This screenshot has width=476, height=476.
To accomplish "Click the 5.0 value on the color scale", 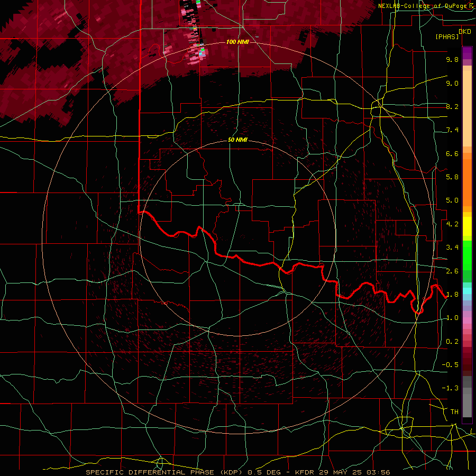I will click(452, 200).
